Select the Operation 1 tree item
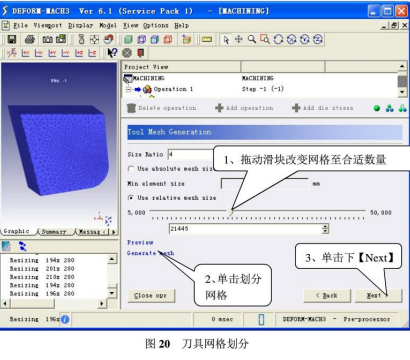This screenshot has width=410, height=360. click(173, 89)
